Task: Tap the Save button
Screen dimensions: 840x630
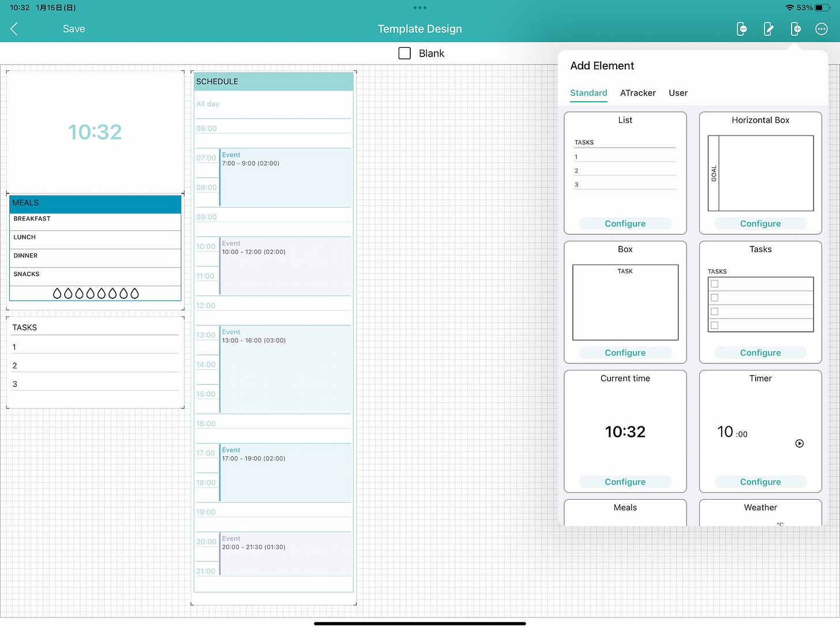Action: pos(74,28)
